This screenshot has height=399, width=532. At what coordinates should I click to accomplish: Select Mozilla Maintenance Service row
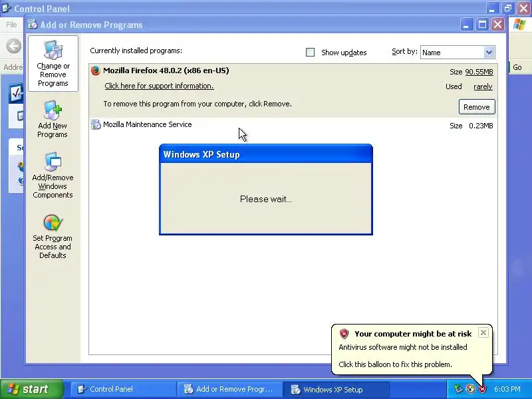[x=293, y=125]
